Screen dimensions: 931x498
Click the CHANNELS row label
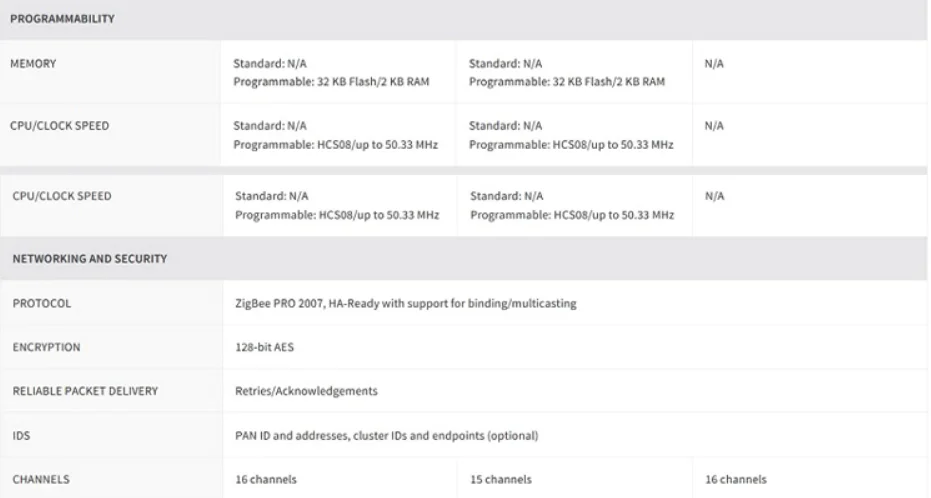point(41,480)
